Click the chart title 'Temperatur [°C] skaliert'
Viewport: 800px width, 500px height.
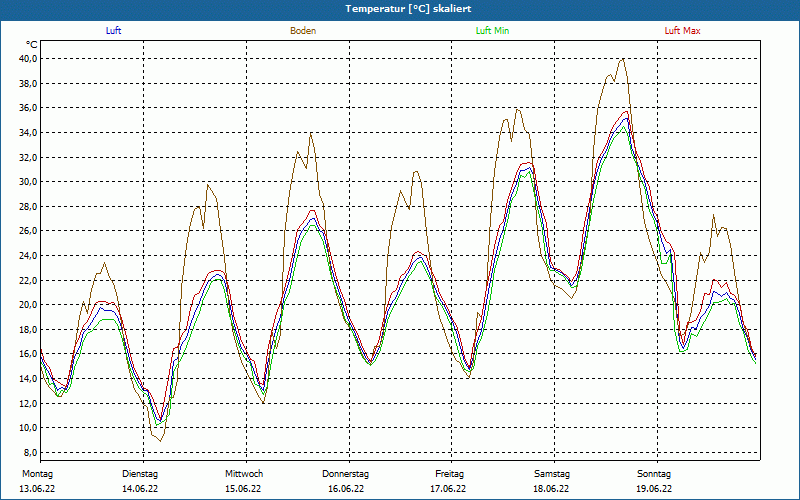(400, 8)
